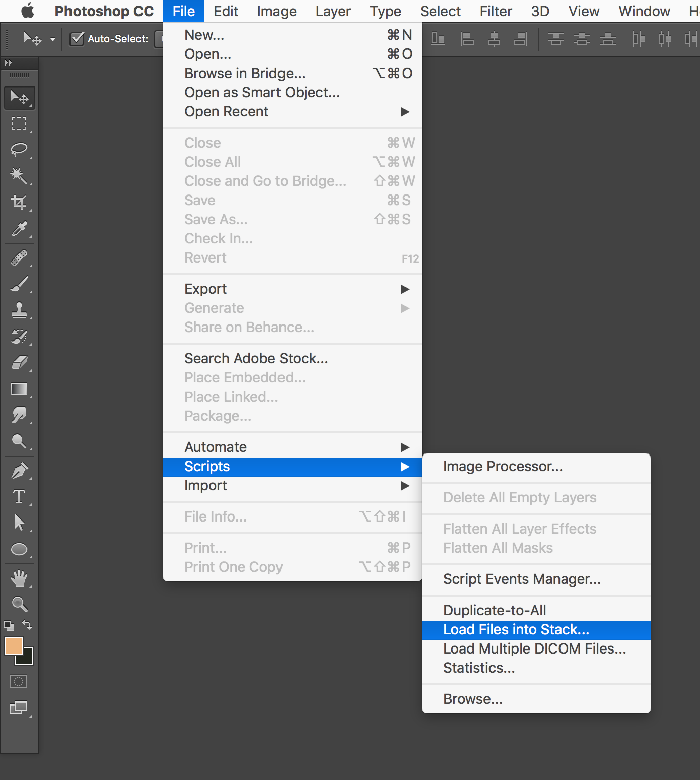Click the orange foreground color swatch
Viewport: 700px width, 780px height.
click(13, 645)
